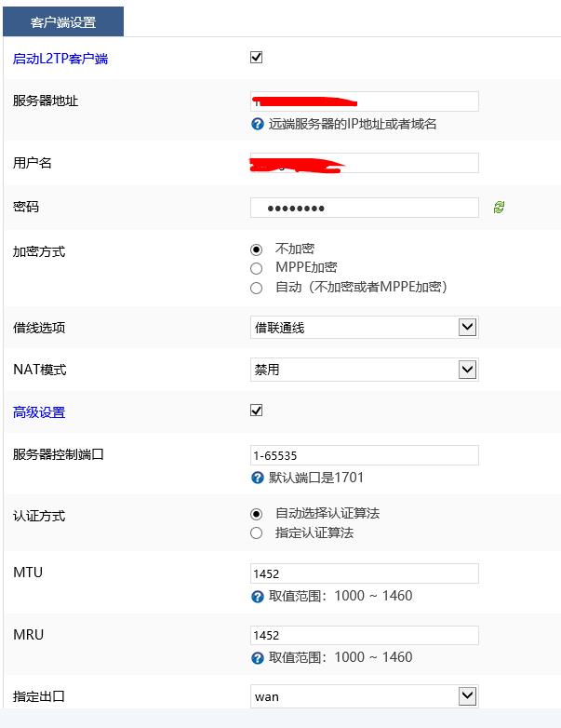Click the 取值范围 hint under MTU
Viewport: 561px width, 728px height.
point(341,596)
